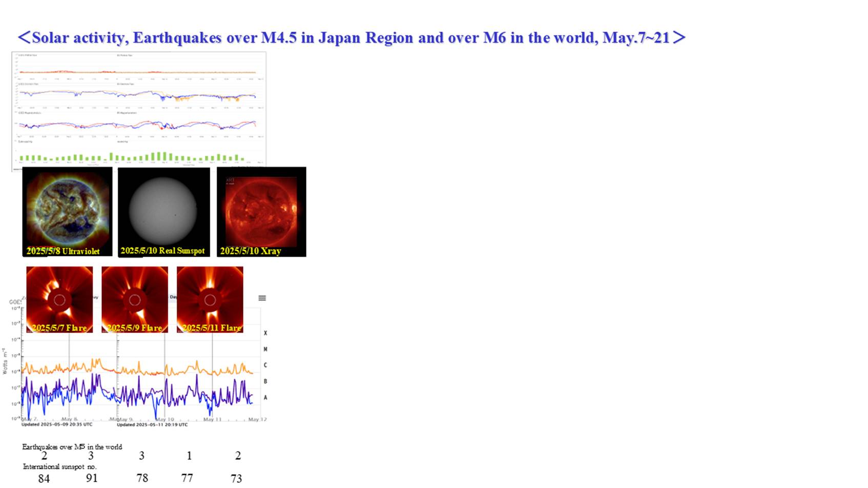This screenshot has width=868, height=488.
Task: Select sunspot number 78
Action: point(142,478)
